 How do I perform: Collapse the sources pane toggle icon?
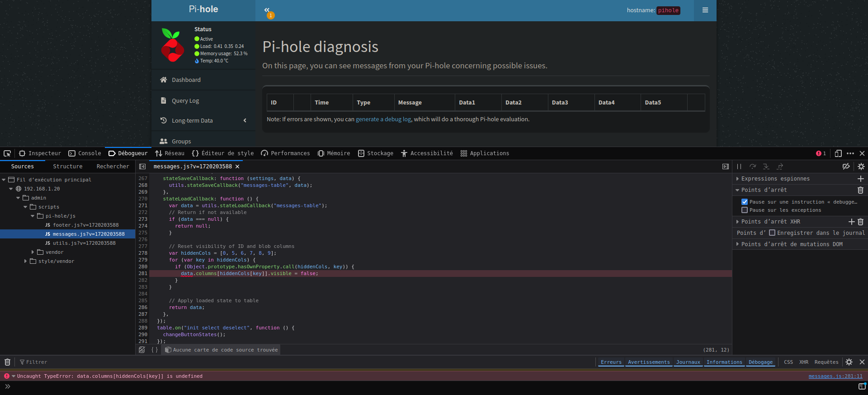(x=142, y=167)
